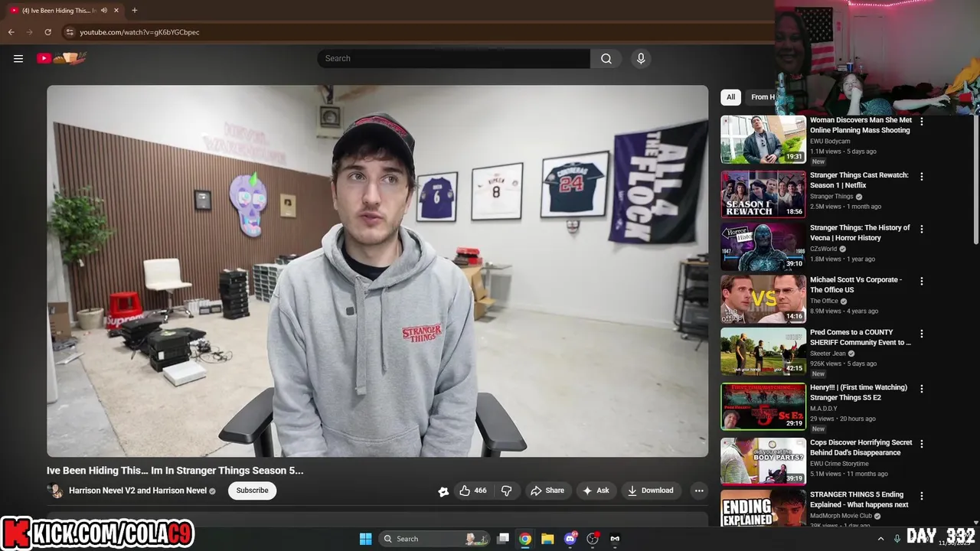This screenshot has height=551, width=980.
Task: Open Cops Discover Horrifying Secret thumbnail
Action: point(763,461)
